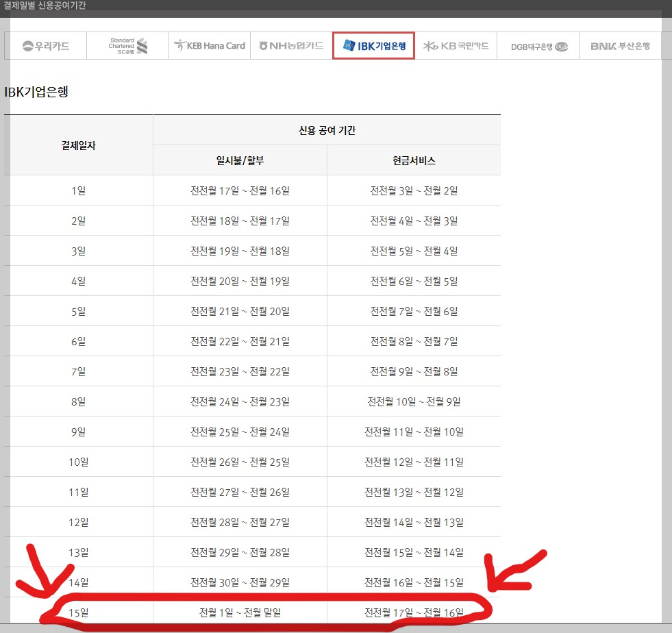
Task: Click cell 전전월 13일 ~ 전월 12일
Action: 414,492
